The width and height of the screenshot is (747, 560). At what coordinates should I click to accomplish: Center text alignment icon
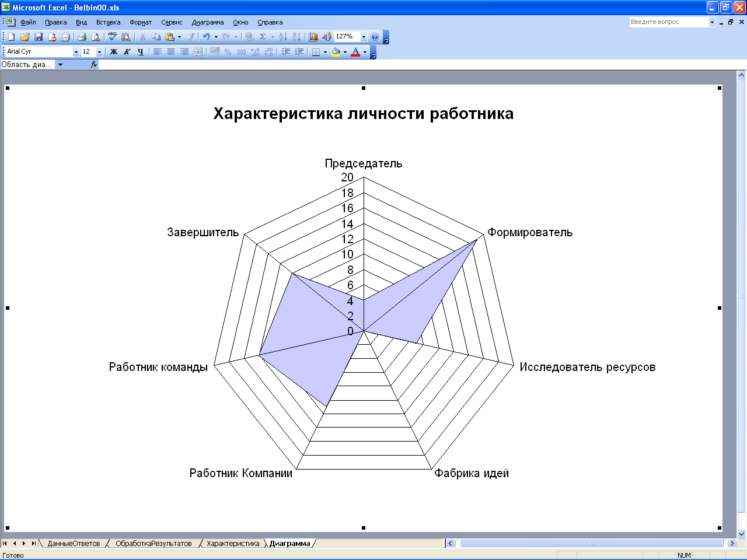[x=170, y=52]
